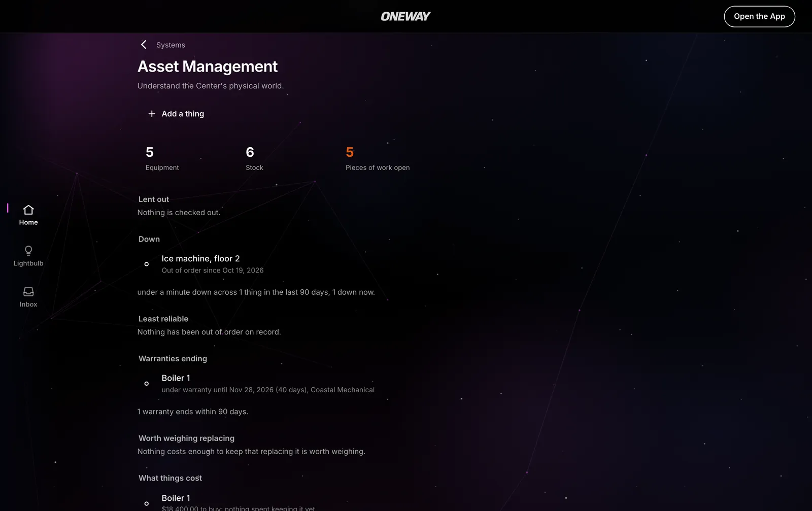812x511 pixels.
Task: Open Ice machine, floor 2 entry
Action: click(200, 258)
